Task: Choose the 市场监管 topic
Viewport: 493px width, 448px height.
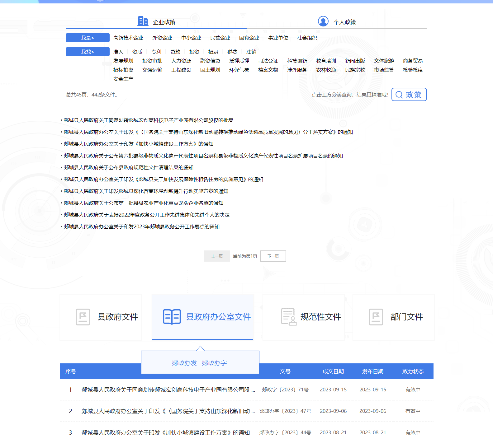Action: point(384,70)
